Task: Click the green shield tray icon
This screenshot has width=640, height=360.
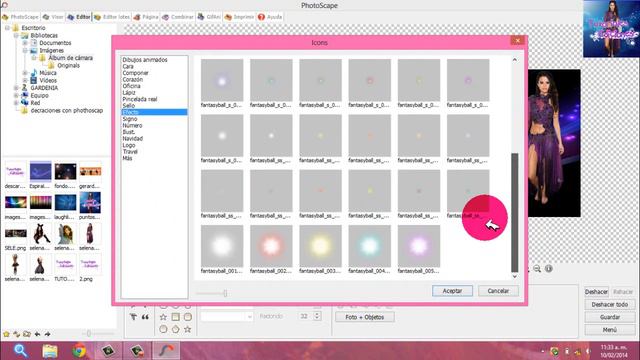Action: point(554,351)
